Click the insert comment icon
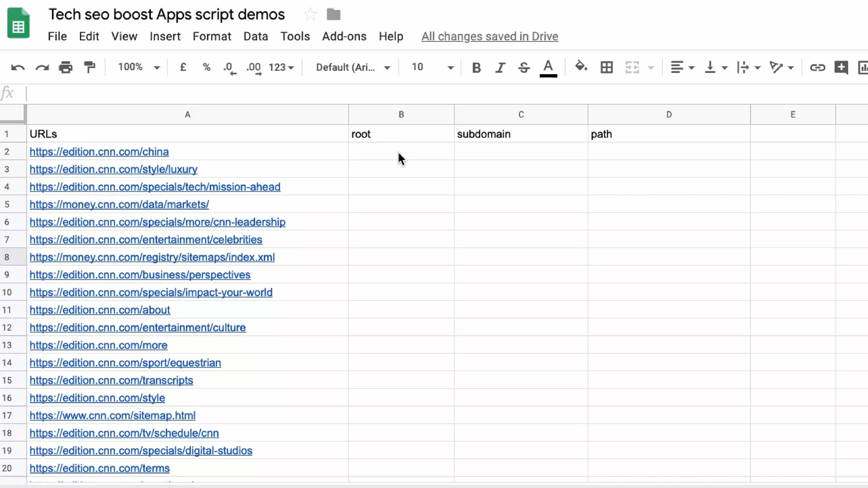 [841, 67]
